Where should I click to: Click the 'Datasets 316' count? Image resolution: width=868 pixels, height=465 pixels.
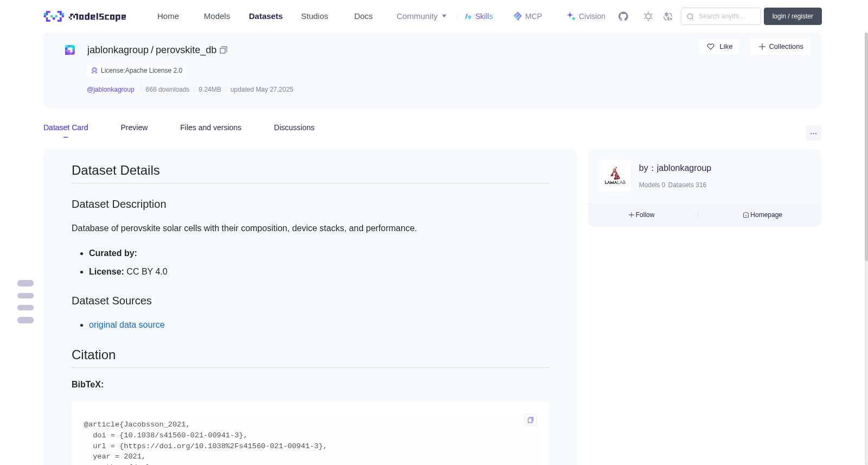point(687,185)
